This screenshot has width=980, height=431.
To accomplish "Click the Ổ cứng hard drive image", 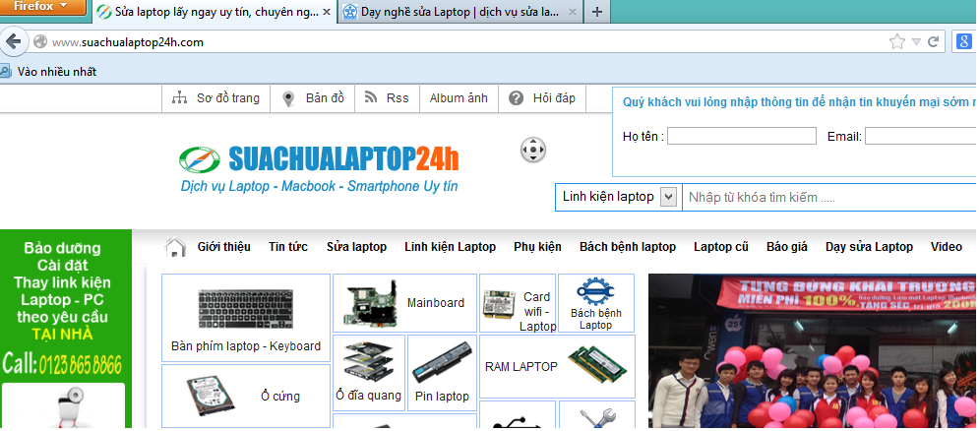I will tap(210, 398).
